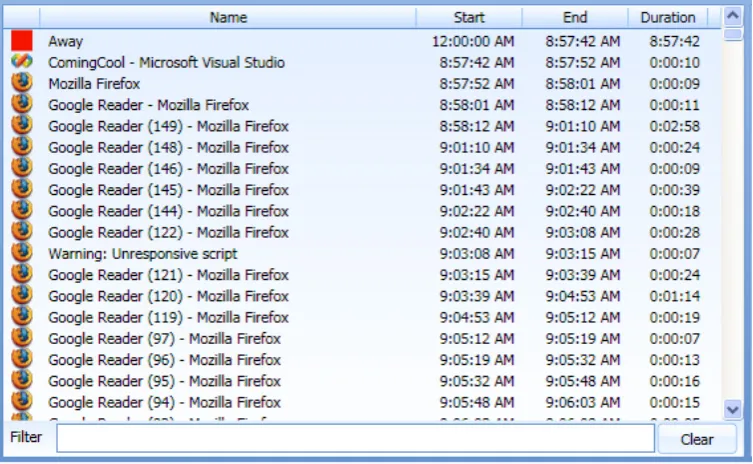Select the plain Mozilla Firefox entry

[x=94, y=84]
